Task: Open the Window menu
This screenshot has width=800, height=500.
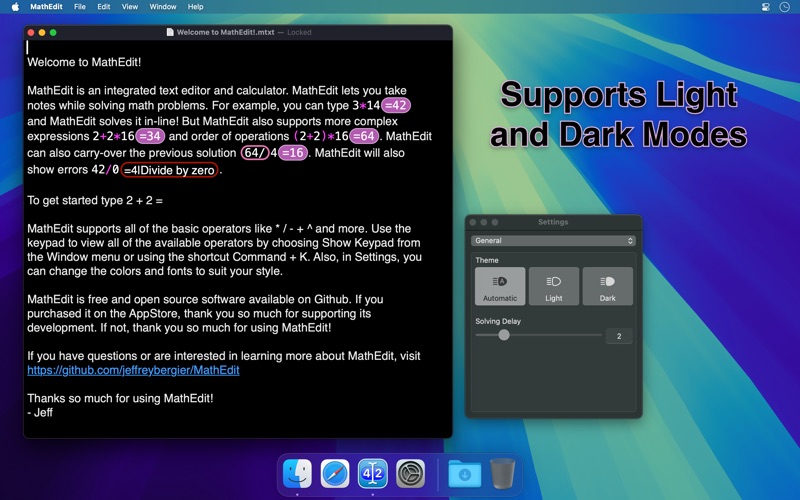Action: (x=163, y=7)
